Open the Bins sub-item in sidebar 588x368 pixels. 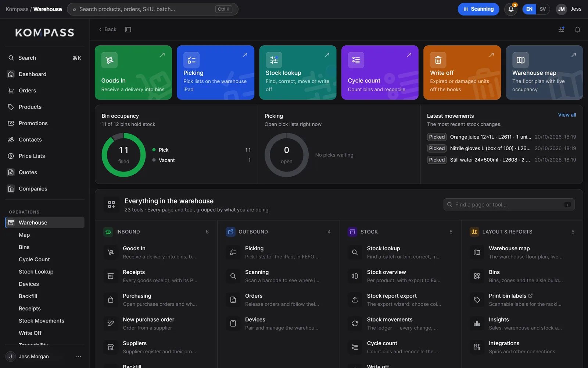[x=24, y=247]
